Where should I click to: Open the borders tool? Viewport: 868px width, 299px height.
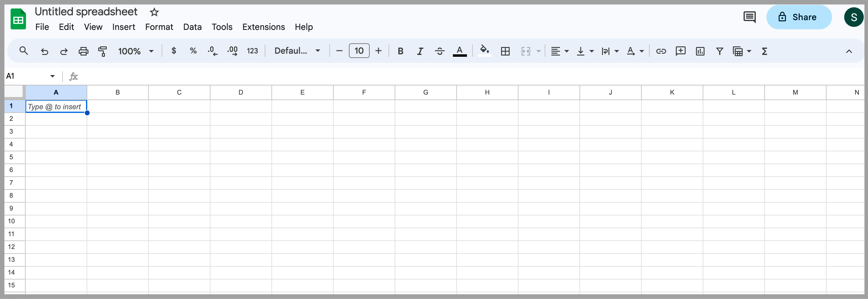[x=505, y=51]
